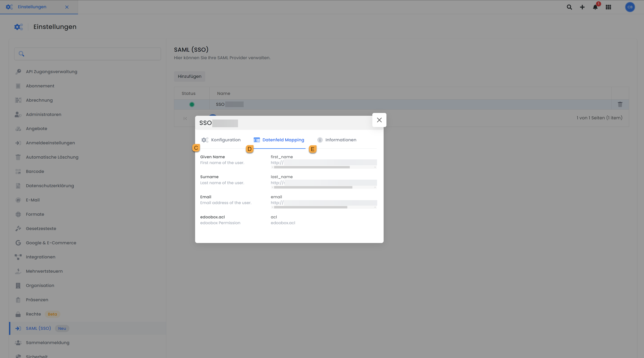Click the plus add icon in header
Image resolution: width=644 pixels, height=358 pixels.
582,7
